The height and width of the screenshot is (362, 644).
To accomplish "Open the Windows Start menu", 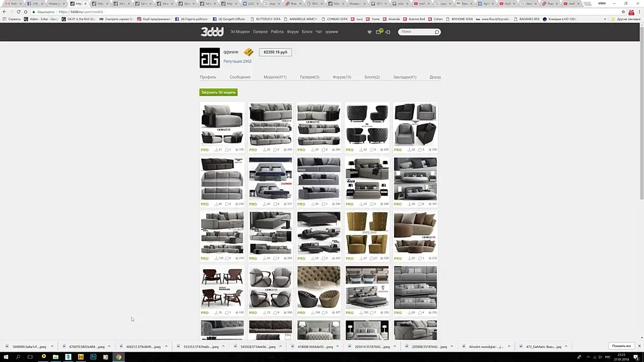I will (6, 357).
